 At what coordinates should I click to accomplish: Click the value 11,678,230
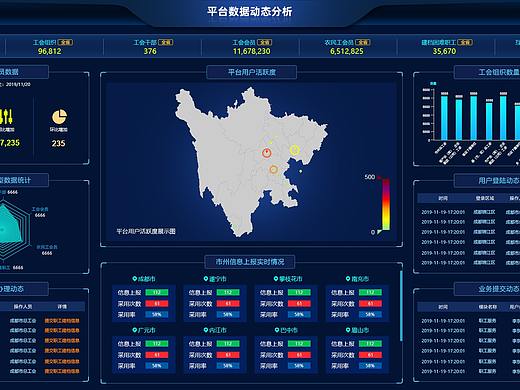point(252,51)
